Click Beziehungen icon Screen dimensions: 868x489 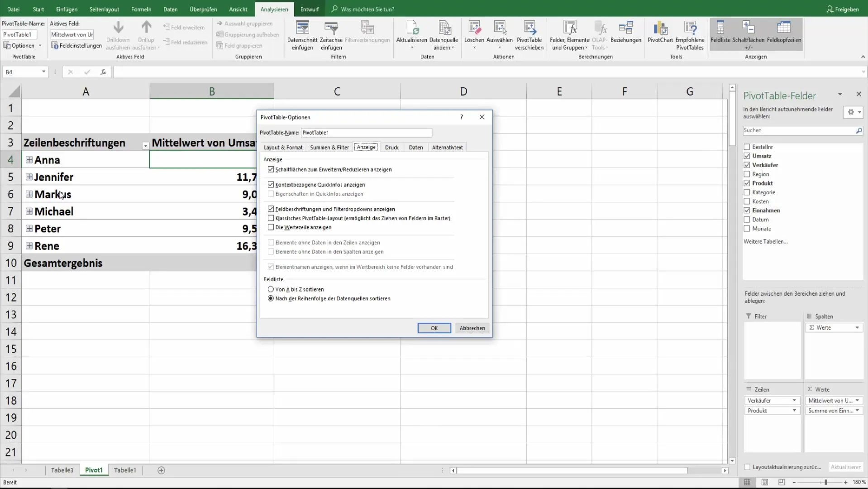coord(626,28)
